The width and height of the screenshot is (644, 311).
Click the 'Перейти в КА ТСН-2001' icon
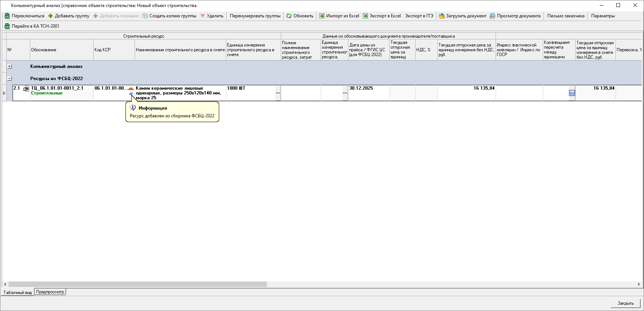[7, 26]
